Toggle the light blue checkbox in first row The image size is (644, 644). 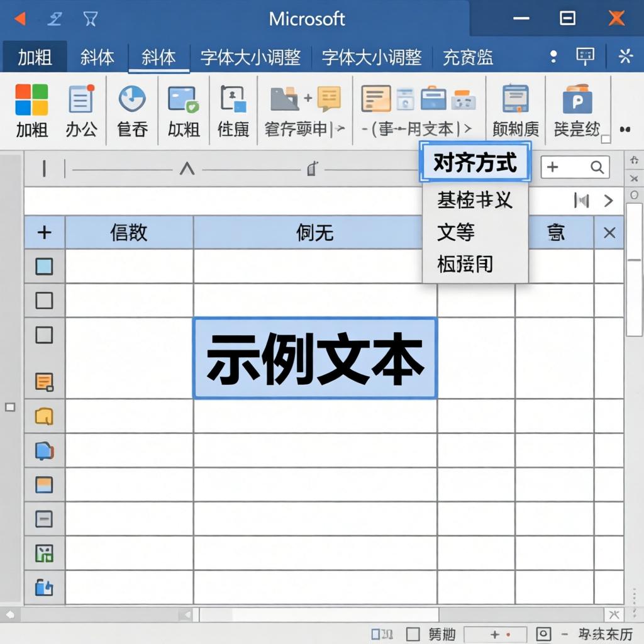click(44, 267)
